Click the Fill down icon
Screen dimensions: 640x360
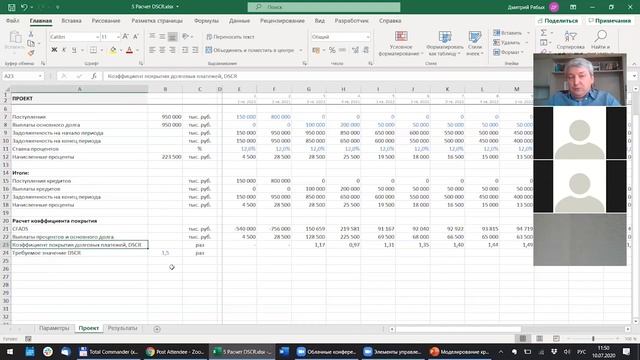click(544, 42)
